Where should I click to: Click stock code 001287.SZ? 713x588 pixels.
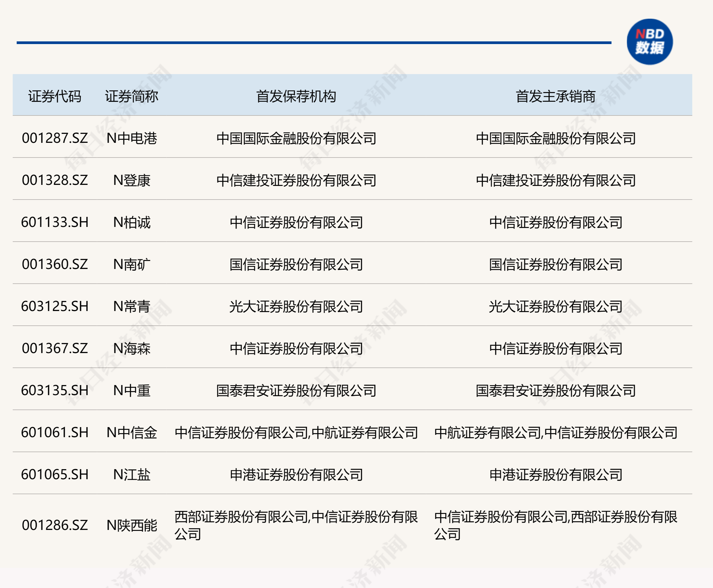[x=54, y=138]
